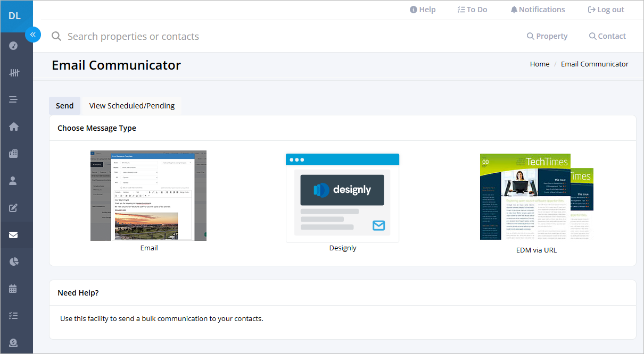Screen dimensions: 644x354
Task: Choose the EDM via URL thumbnail
Action: coord(536,197)
